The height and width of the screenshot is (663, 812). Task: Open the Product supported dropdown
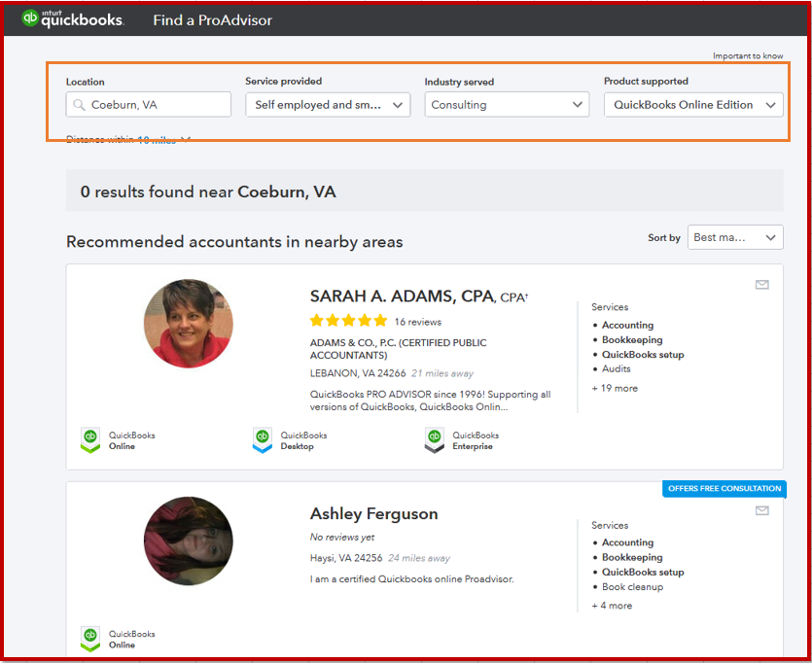693,105
